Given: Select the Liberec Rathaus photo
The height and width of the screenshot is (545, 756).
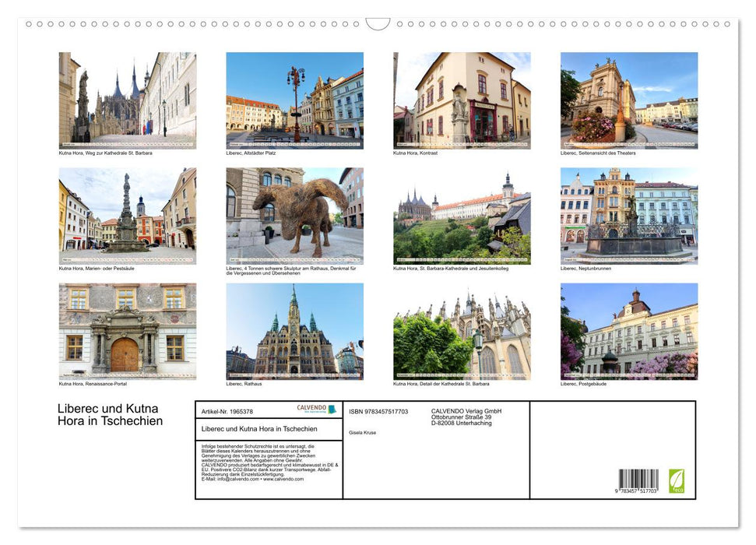Looking at the screenshot, I should pos(294,331).
